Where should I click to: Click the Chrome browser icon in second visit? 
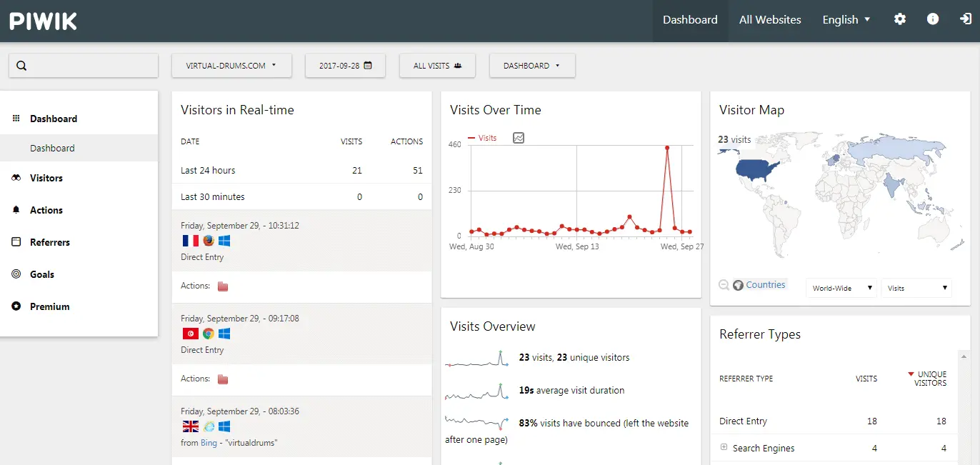(x=208, y=334)
